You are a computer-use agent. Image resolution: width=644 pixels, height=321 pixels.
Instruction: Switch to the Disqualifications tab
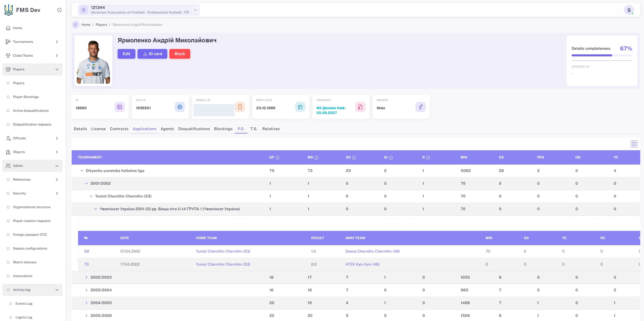coord(194,129)
